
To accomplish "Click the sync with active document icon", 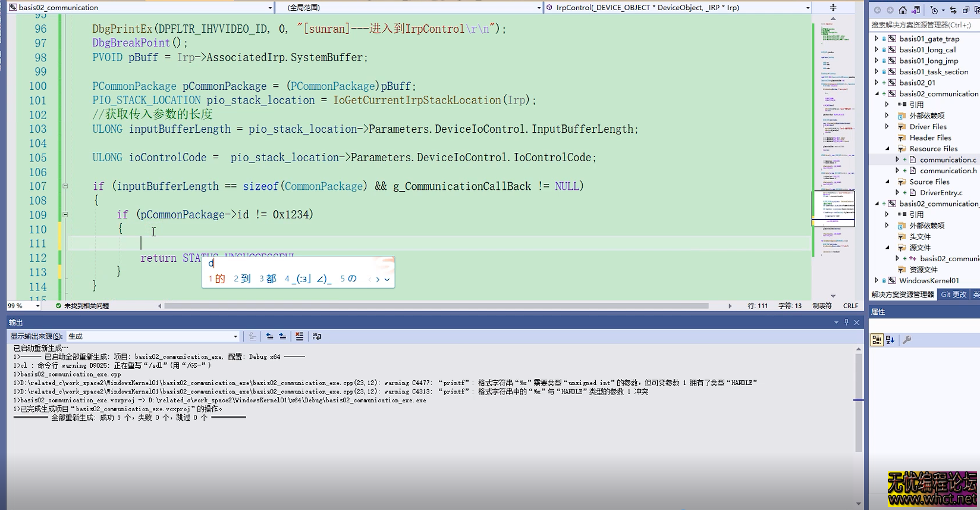I will [x=953, y=10].
